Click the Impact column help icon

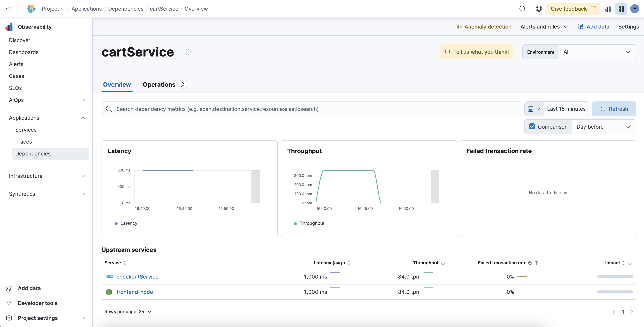[623, 263]
